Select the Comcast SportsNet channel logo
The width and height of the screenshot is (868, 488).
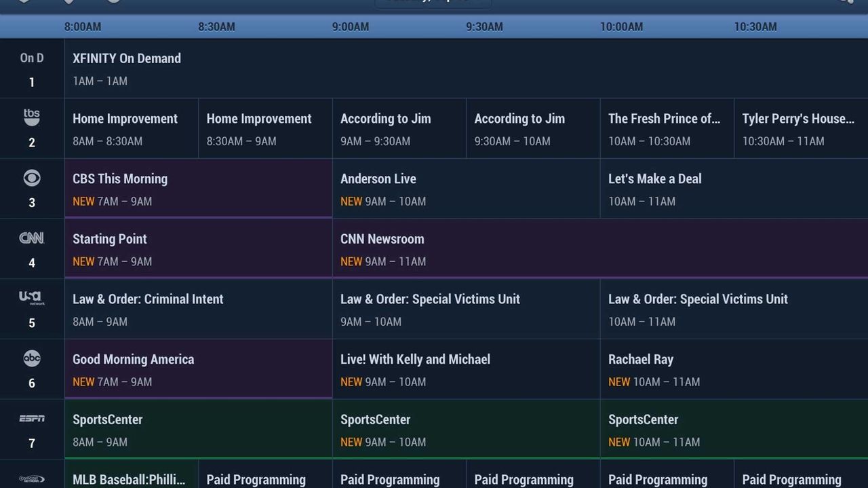tap(31, 478)
